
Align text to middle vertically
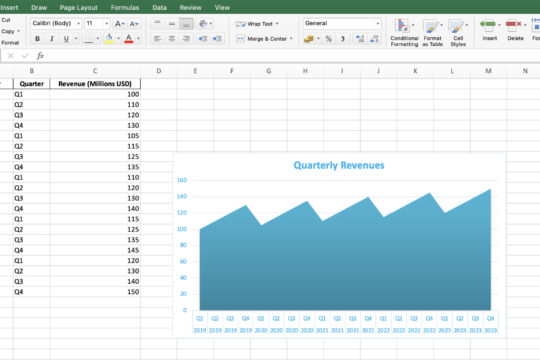click(x=172, y=23)
